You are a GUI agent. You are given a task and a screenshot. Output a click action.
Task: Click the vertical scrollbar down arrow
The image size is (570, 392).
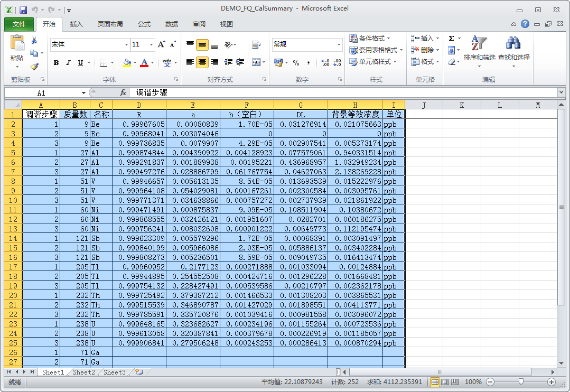pos(561,363)
